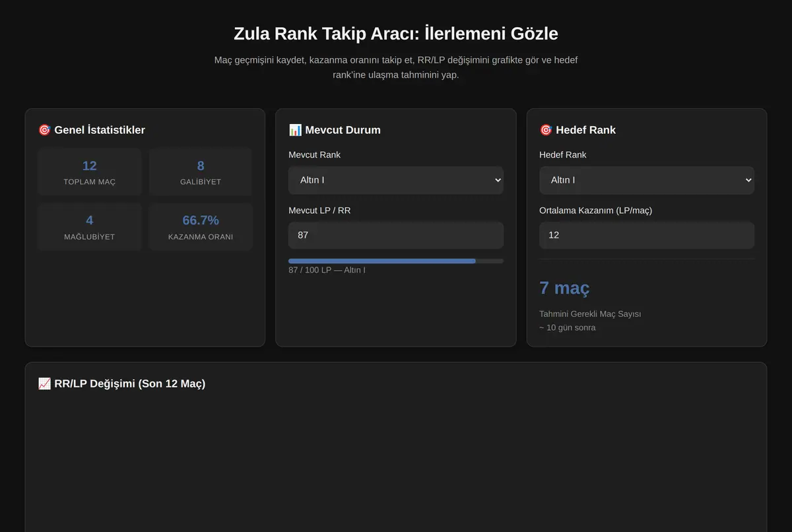This screenshot has width=792, height=532.
Task: Click the 'Tahmini Gerekli Maç Sayısı' text
Action: (590, 314)
